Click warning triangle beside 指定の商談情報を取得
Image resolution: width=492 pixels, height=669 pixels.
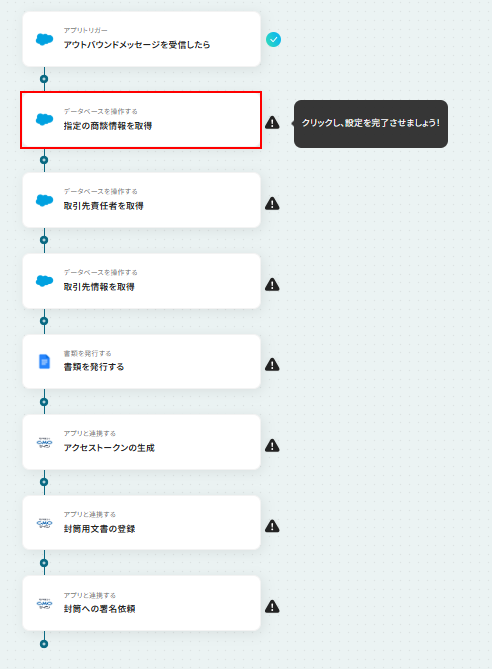pos(272,123)
